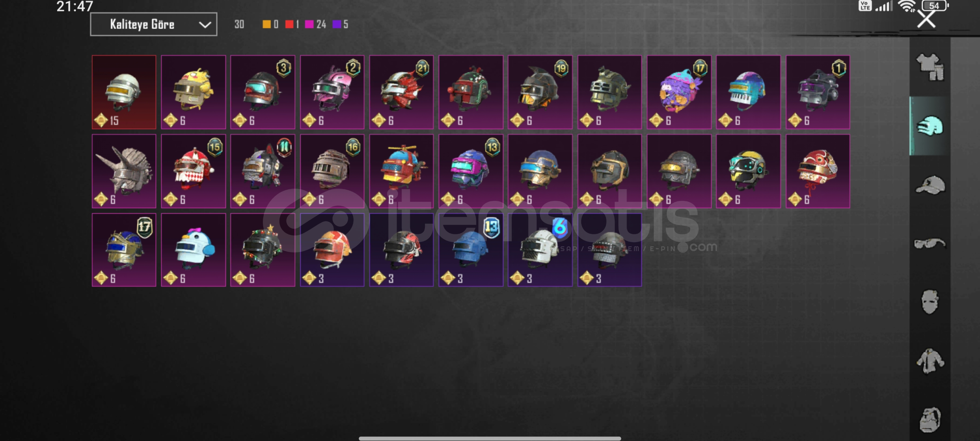The width and height of the screenshot is (980, 441).
Task: Select the triceratops horned helmet
Action: tap(124, 171)
